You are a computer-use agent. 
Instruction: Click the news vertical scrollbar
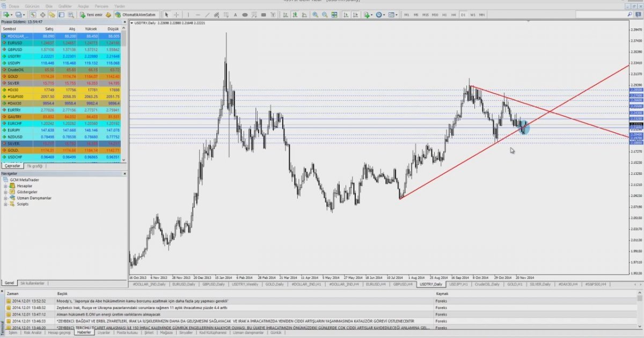(640, 311)
